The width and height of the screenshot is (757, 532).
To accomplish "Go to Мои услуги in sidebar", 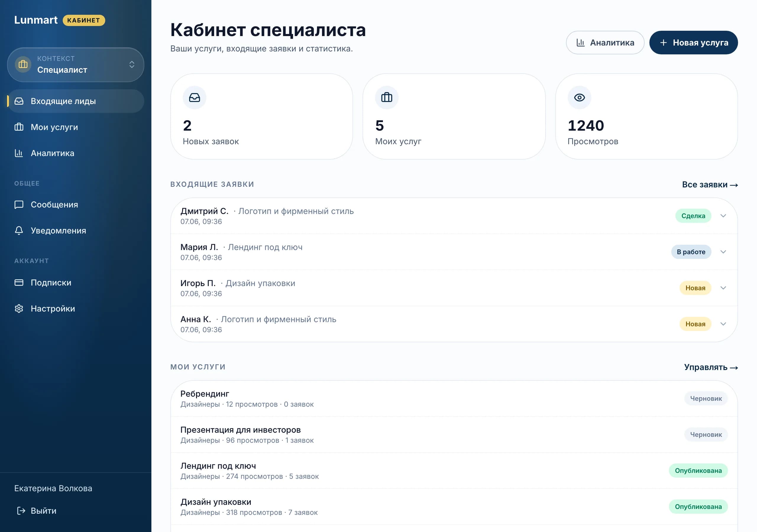I will (x=76, y=127).
